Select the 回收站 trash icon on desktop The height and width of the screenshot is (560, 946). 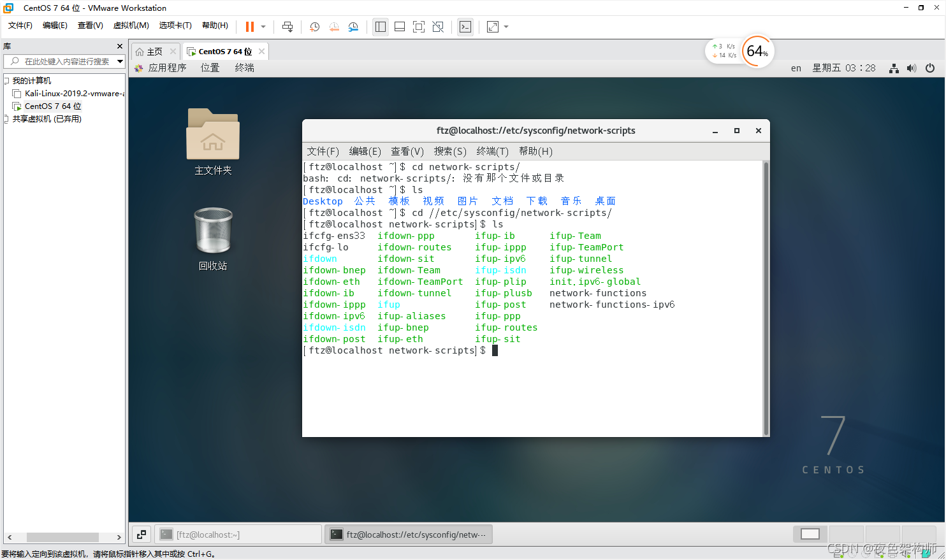[x=213, y=239]
